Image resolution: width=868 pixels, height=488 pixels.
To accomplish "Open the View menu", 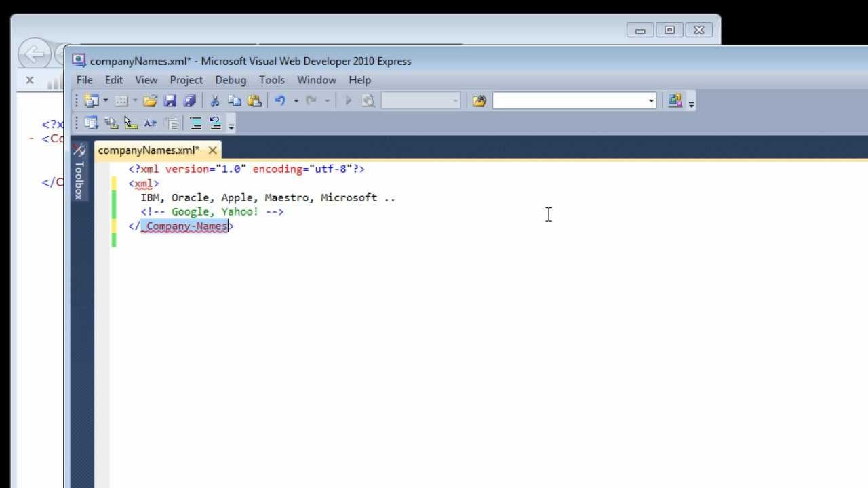I will point(146,80).
